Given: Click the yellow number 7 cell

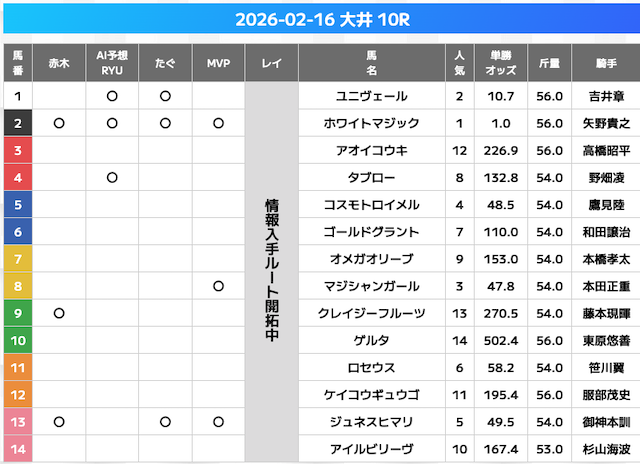Looking at the screenshot, I should click(18, 259).
